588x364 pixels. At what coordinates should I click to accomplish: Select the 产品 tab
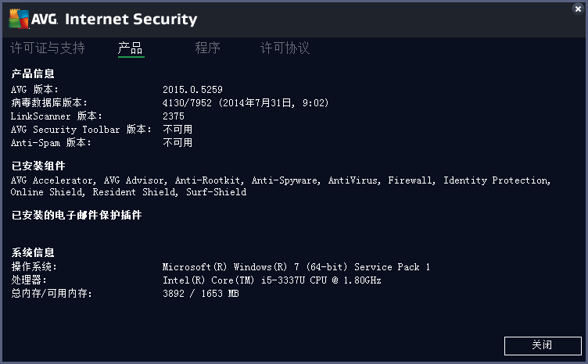[x=131, y=48]
